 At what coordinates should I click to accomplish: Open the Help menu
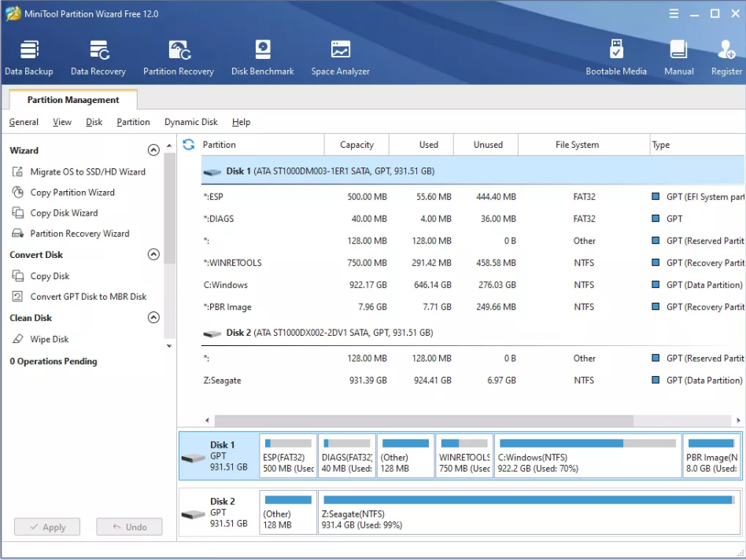pos(242,122)
